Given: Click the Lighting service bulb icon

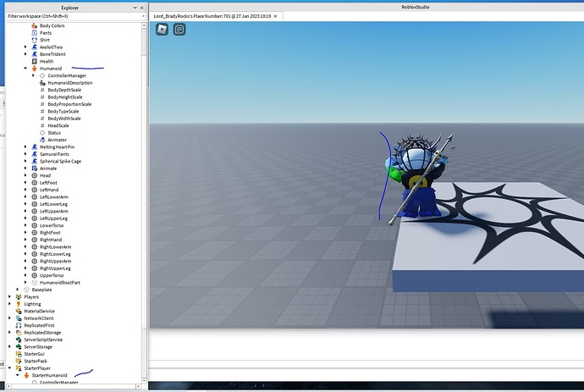Looking at the screenshot, I should pyautogui.click(x=19, y=304).
